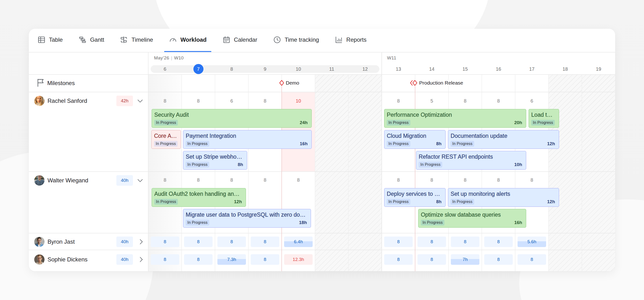The width and height of the screenshot is (644, 300).
Task: Click Rachel Sanford's avatar
Action: coord(39,101)
